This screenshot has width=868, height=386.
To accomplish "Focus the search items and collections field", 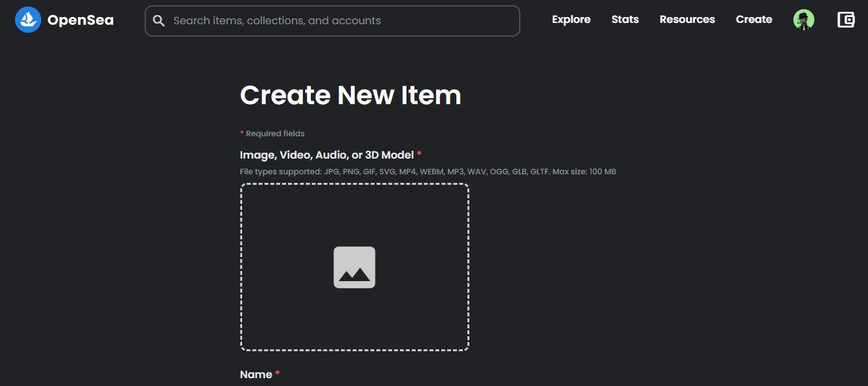I will (x=340, y=21).
